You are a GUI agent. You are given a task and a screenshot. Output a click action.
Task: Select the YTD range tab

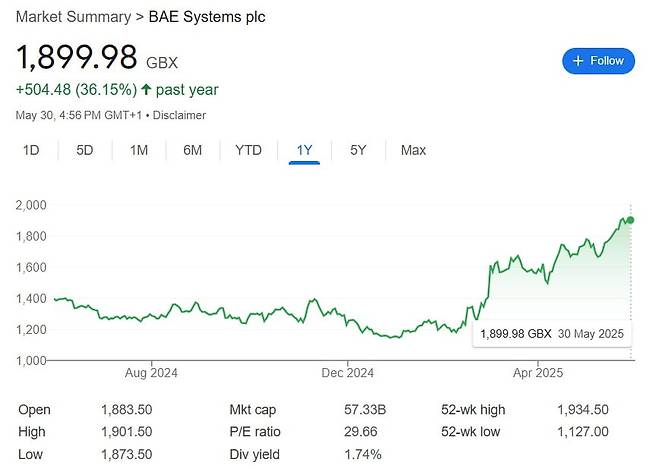point(248,150)
